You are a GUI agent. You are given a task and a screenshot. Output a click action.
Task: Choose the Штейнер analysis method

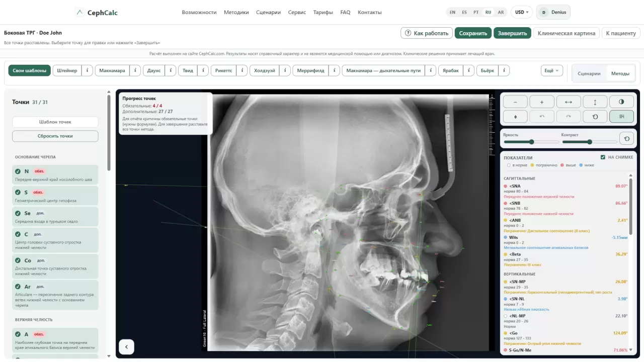coord(67,70)
